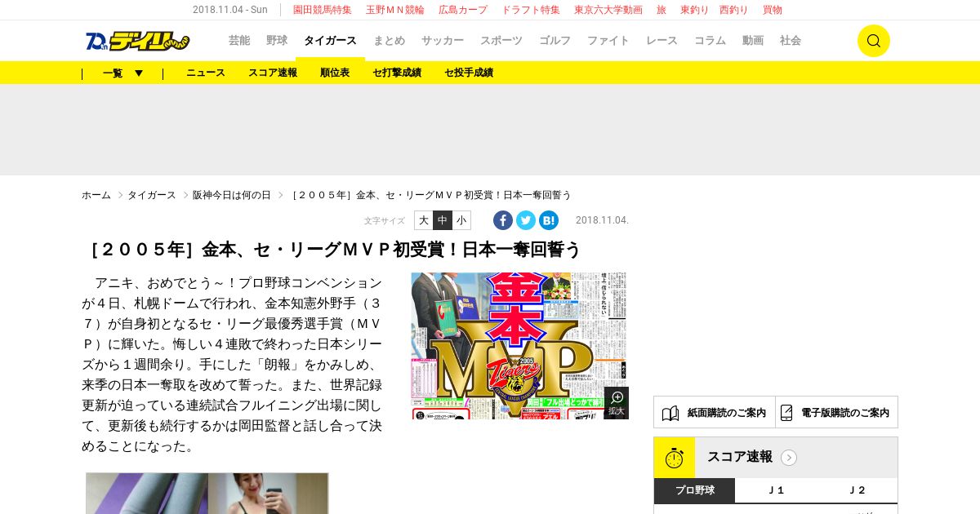The image size is (980, 514).
Task: Go to 順位表 in yellow submenu
Action: (x=335, y=73)
